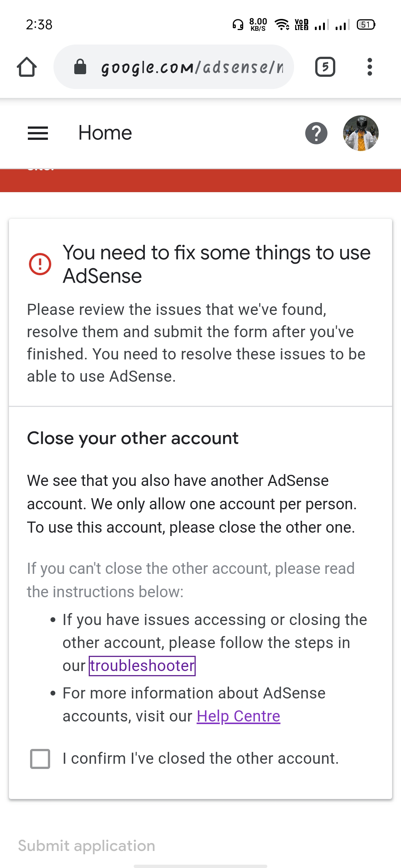401x868 pixels.
Task: Tap the bottom gesture navigation bar
Action: pos(200,866)
